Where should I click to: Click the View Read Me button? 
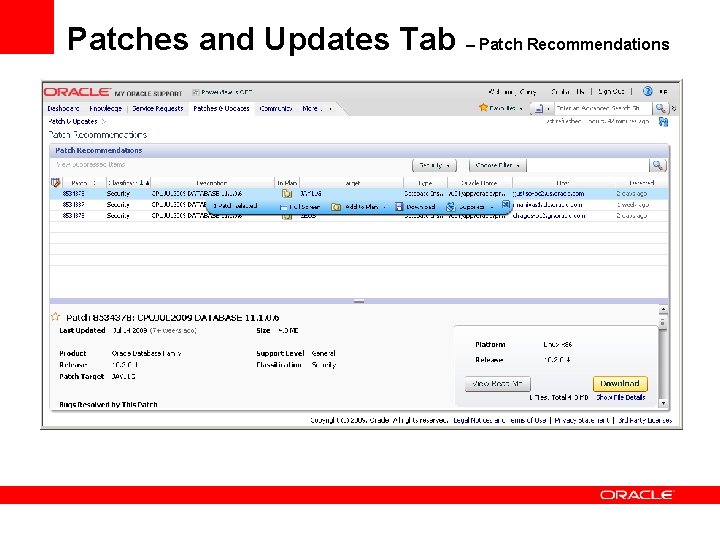click(497, 383)
